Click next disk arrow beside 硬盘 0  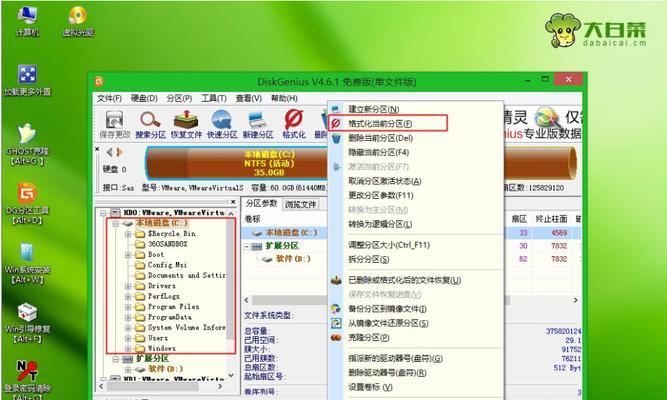coord(120,152)
